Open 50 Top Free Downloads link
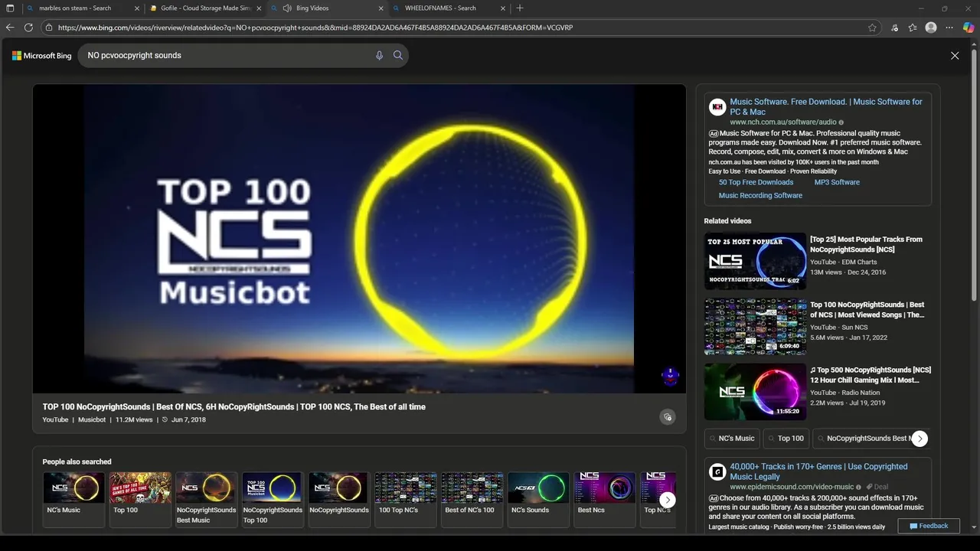Viewport: 980px width, 551px height. tap(756, 182)
